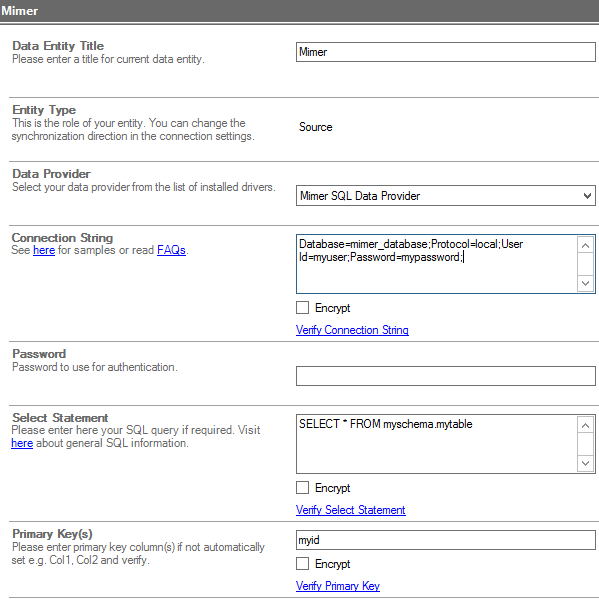
Task: Enable Encrypt for the select statement
Action: pos(303,487)
